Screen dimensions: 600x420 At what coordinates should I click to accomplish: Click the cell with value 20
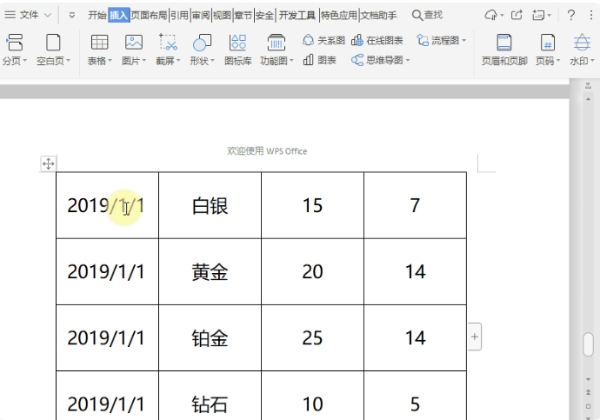coord(313,272)
